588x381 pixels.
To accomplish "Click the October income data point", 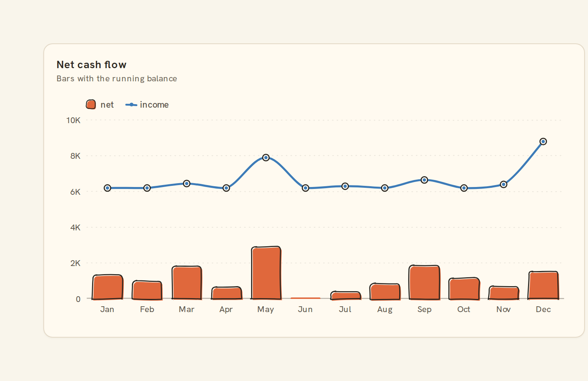I will (x=464, y=188).
